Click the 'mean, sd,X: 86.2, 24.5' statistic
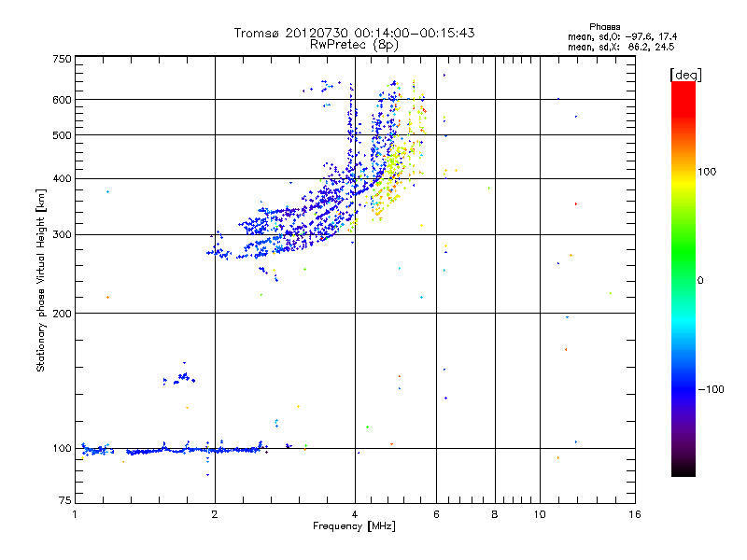This screenshot has height=560, width=747. 621,47
